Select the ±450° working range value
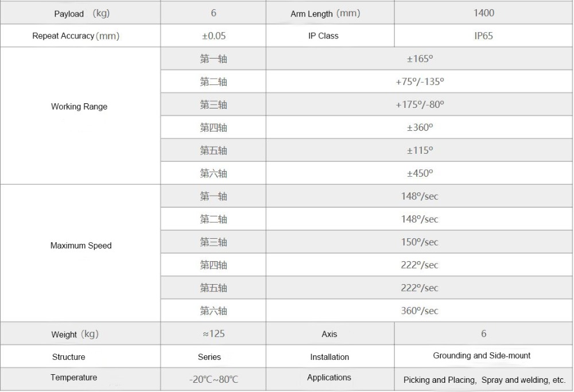This screenshot has width=574, height=392. click(420, 173)
